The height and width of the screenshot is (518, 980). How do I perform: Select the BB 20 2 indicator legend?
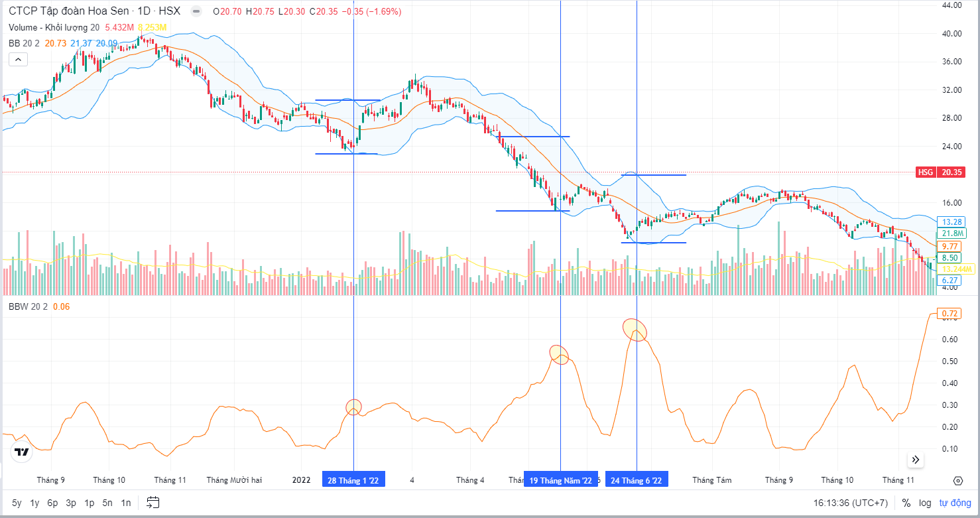[24, 43]
